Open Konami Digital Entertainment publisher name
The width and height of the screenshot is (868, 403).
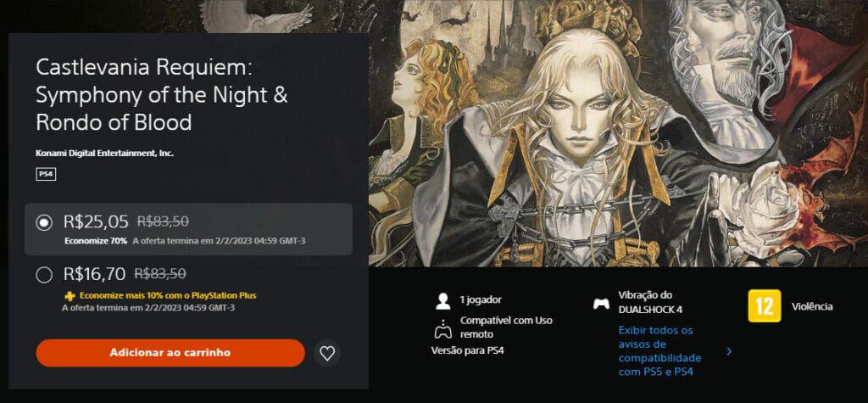coord(104,153)
